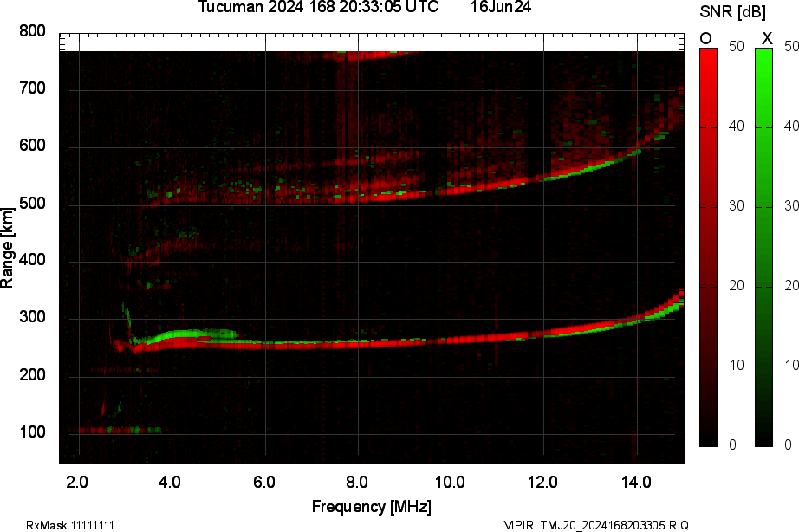
Task: Click the 'SNR [dB]' legend title
Action: pyautogui.click(x=732, y=11)
